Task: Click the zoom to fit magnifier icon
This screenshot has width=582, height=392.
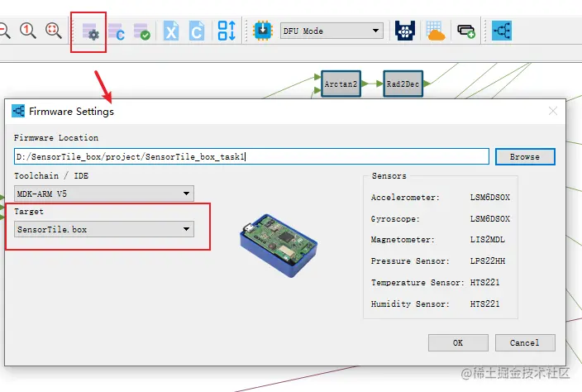Action: pyautogui.click(x=54, y=31)
